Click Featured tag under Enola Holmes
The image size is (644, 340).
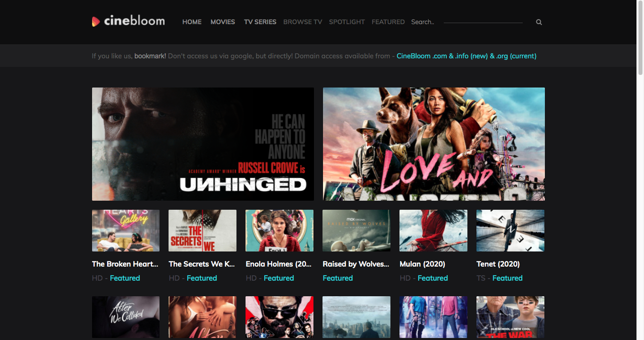(x=279, y=278)
